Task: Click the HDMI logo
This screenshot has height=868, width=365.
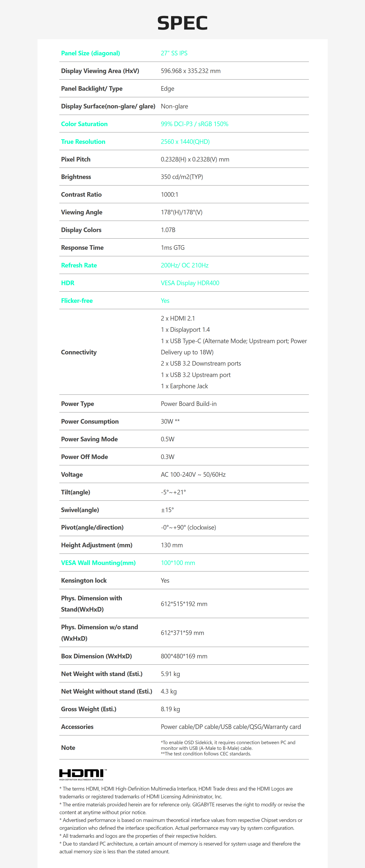Action: (x=83, y=774)
